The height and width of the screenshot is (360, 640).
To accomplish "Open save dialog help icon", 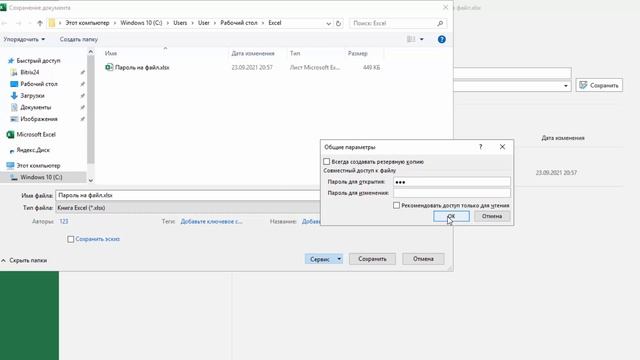I will point(442,40).
